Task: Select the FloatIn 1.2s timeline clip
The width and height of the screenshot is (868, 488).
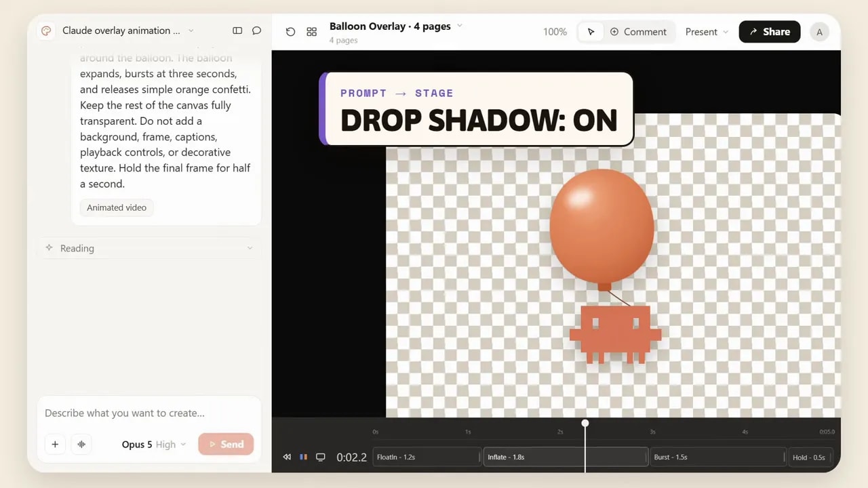Action: click(426, 457)
